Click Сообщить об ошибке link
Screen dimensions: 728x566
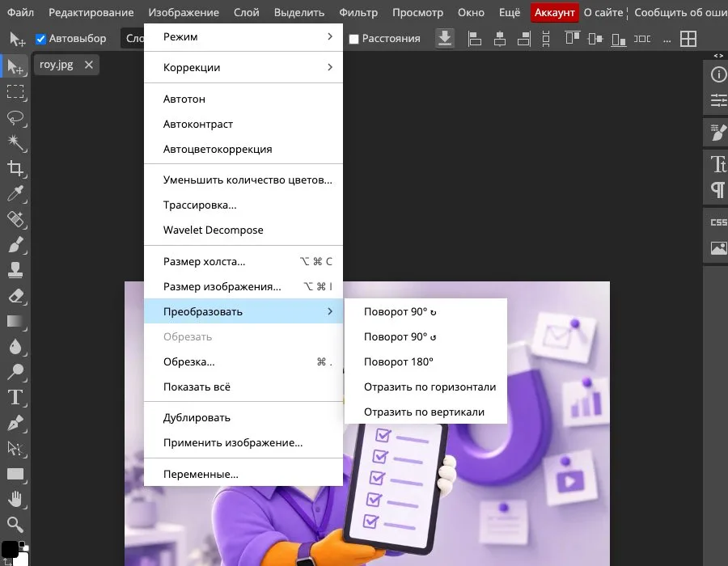coord(680,12)
